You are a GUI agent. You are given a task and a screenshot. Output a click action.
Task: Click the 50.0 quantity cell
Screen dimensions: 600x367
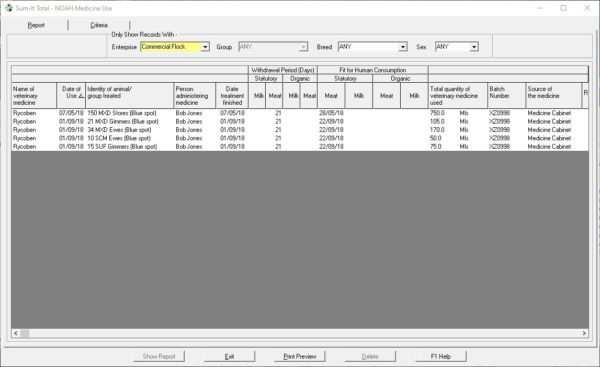pos(436,138)
